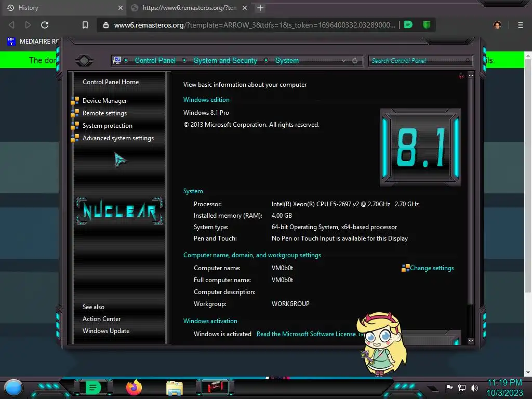The width and height of the screenshot is (532, 399).
Task: Click the browser page vertical scrollbar
Action: tap(528, 177)
